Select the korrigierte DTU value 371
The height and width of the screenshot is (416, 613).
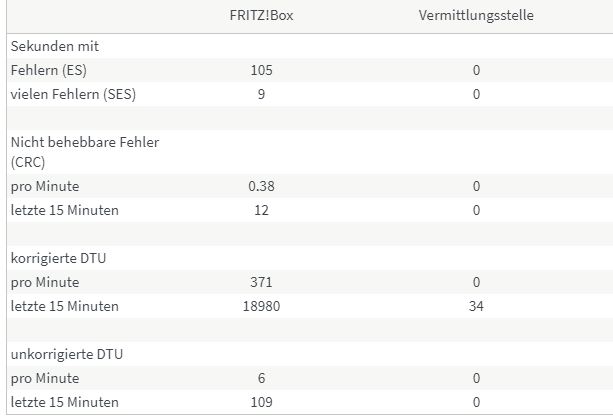click(x=261, y=282)
